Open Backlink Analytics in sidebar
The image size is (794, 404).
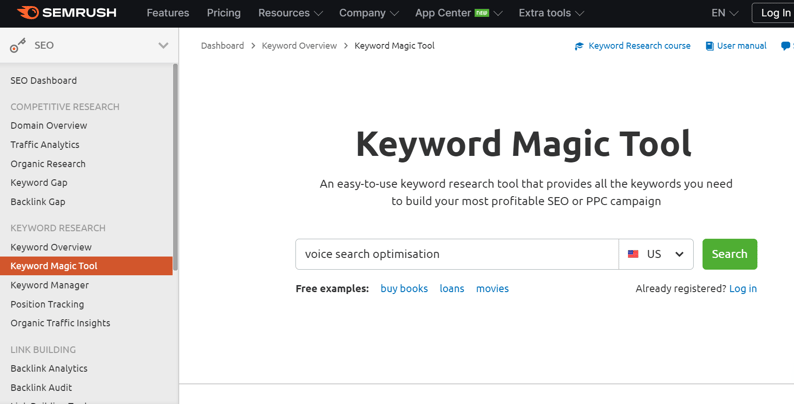[49, 369]
